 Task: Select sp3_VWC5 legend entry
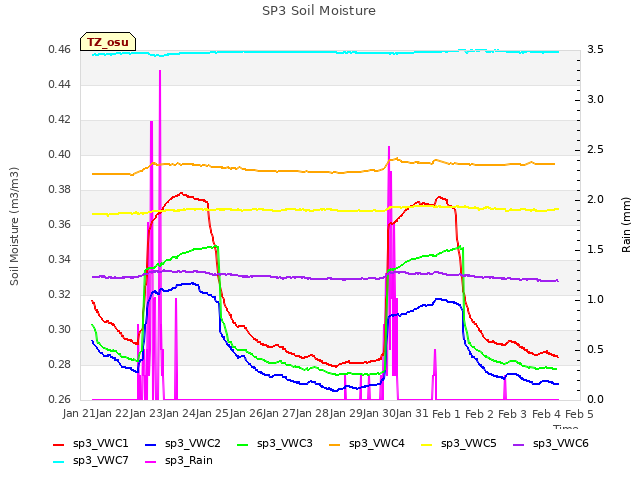[459, 444]
